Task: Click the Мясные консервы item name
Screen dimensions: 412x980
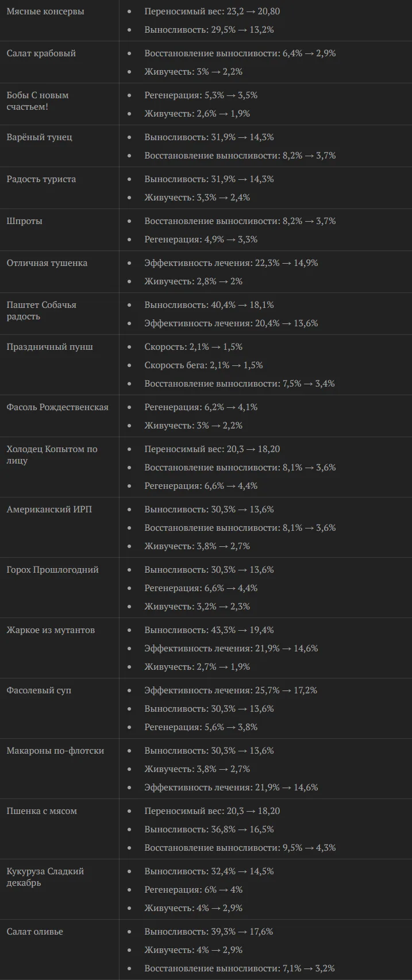Action: (x=45, y=11)
